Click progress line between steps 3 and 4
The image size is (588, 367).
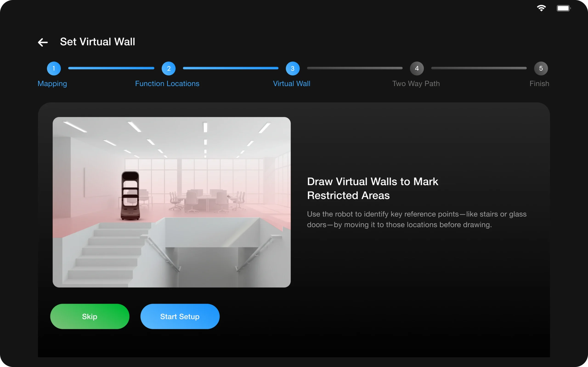click(355, 68)
